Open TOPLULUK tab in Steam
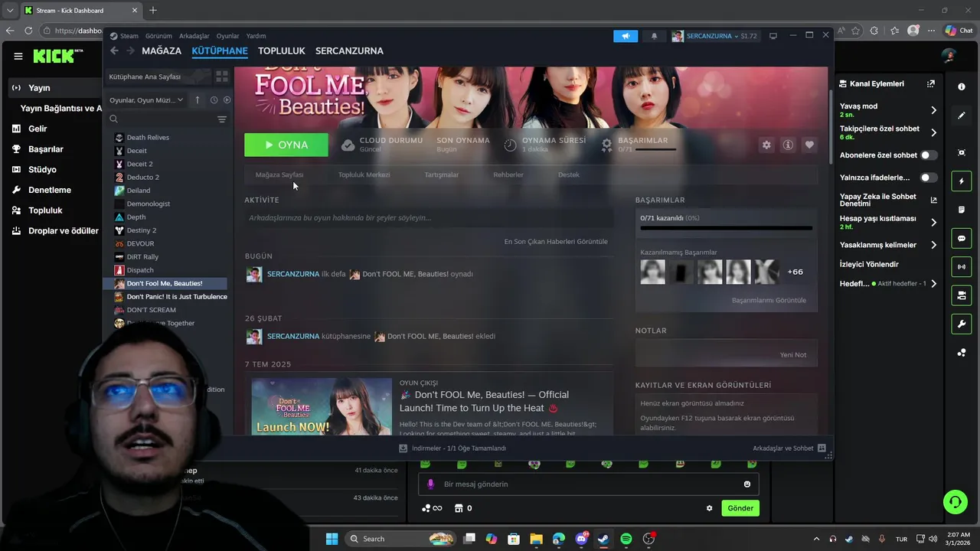980x551 pixels. tap(282, 51)
